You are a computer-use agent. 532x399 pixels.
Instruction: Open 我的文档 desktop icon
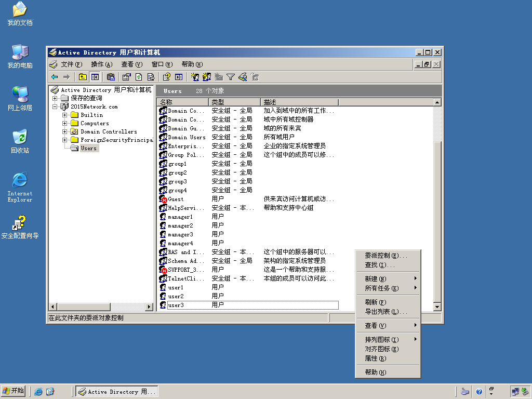pos(20,14)
